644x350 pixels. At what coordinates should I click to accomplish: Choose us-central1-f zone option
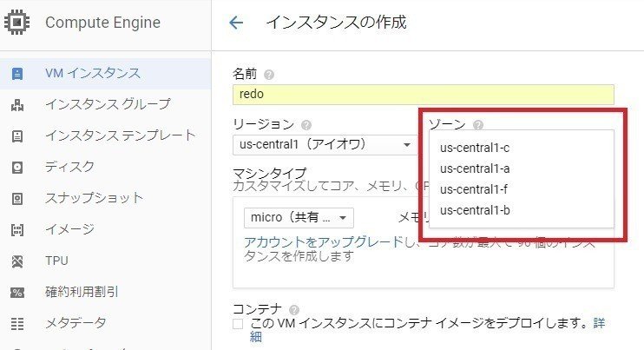point(474,189)
